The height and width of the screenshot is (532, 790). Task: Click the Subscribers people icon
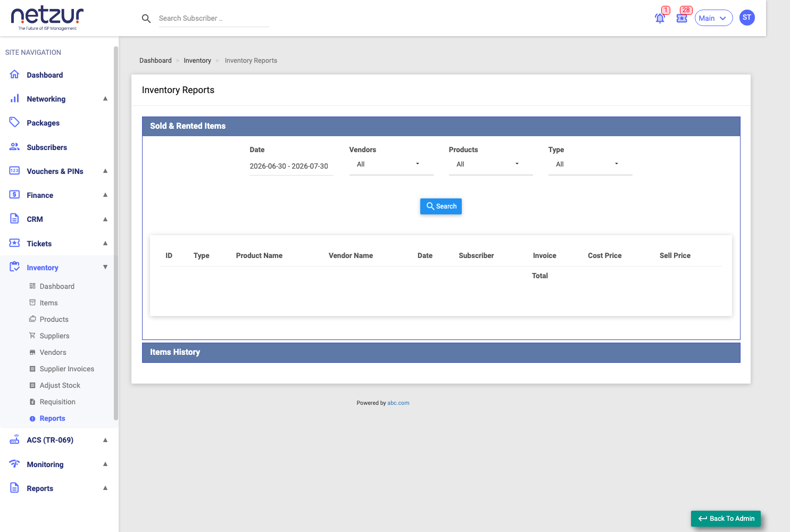pos(14,147)
